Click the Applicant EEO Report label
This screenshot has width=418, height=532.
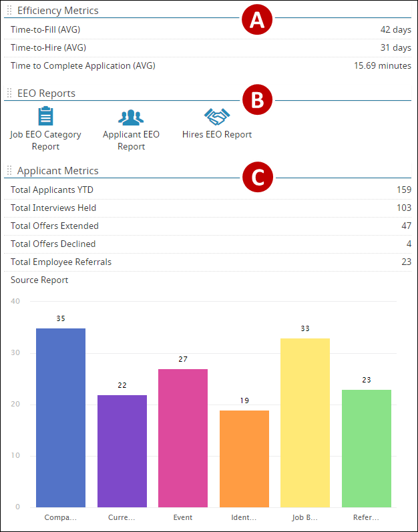click(131, 140)
